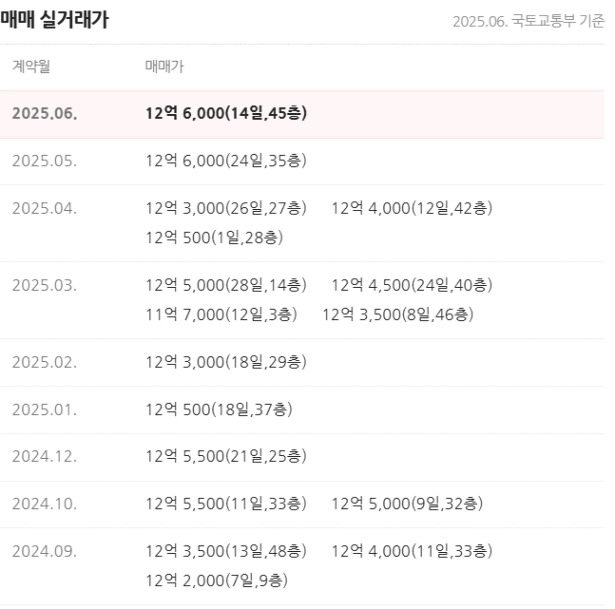Screen dimensions: 615x609
Task: Click the 매매가 column header
Action: [x=164, y=66]
